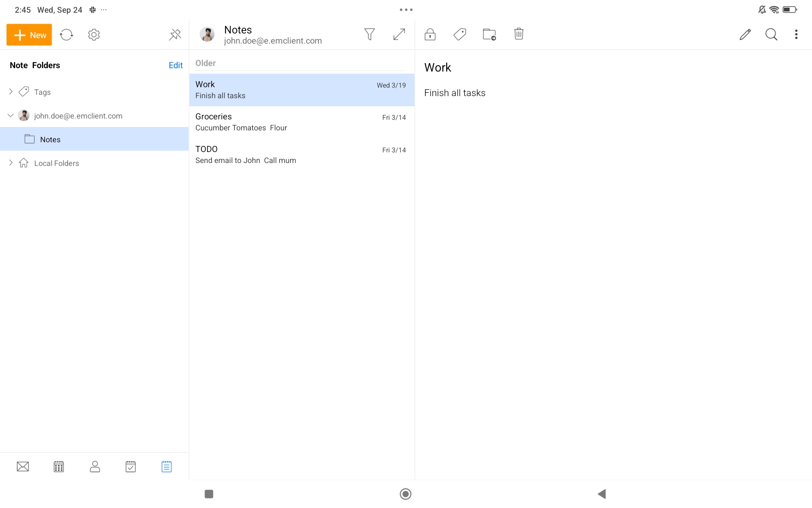The width and height of the screenshot is (812, 508).
Task: Open the three-dot overflow menu
Action: 796,34
